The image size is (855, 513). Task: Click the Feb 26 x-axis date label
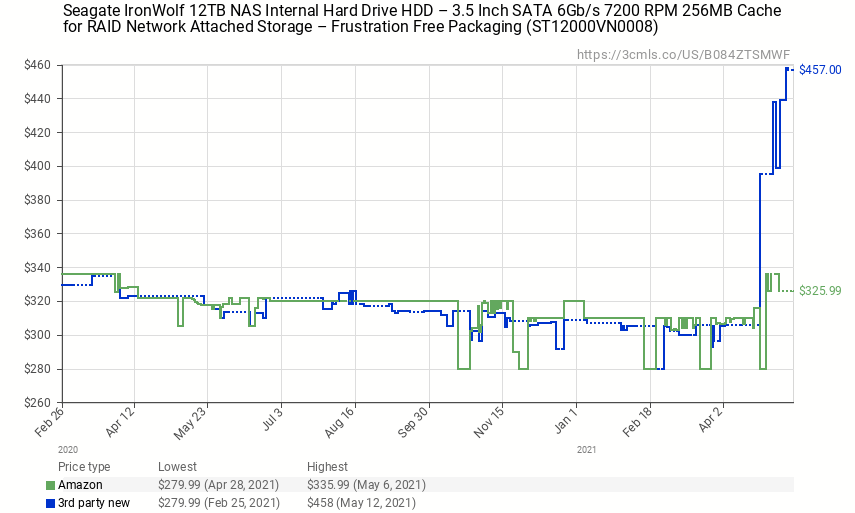point(48,420)
